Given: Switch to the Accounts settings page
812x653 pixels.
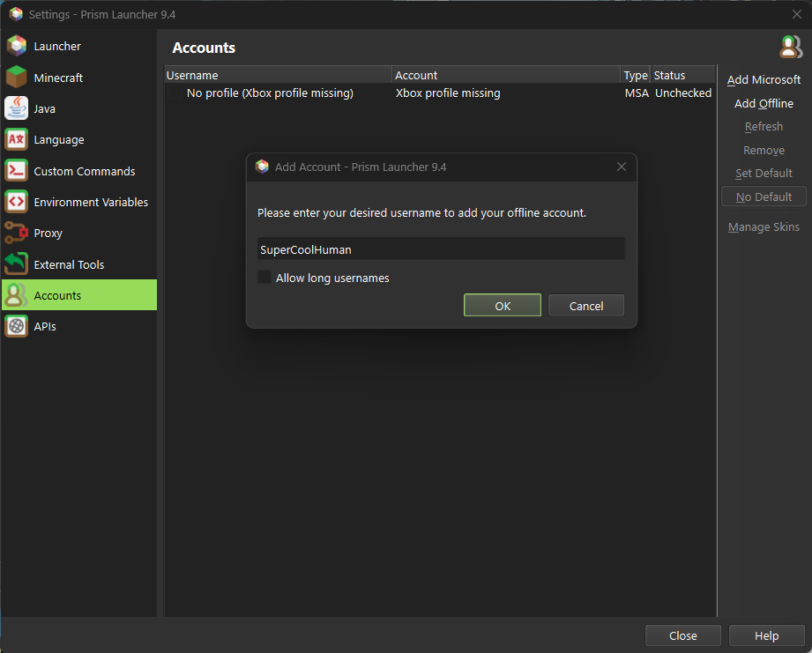Looking at the screenshot, I should coord(57,295).
